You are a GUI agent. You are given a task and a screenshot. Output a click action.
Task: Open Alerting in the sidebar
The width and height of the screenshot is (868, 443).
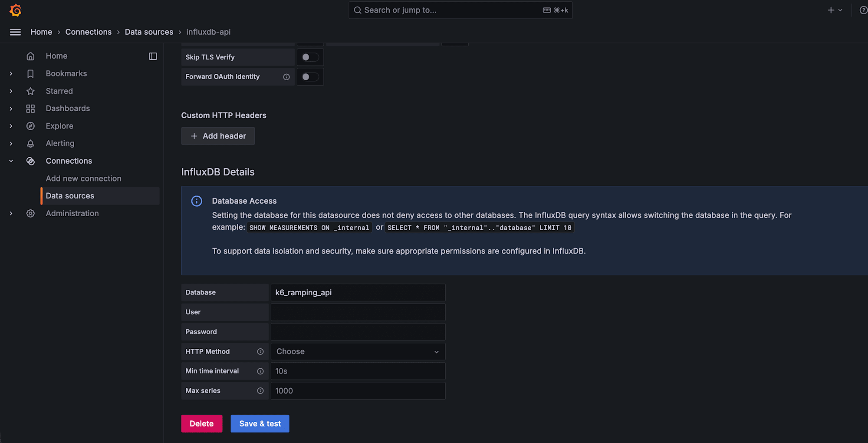60,143
